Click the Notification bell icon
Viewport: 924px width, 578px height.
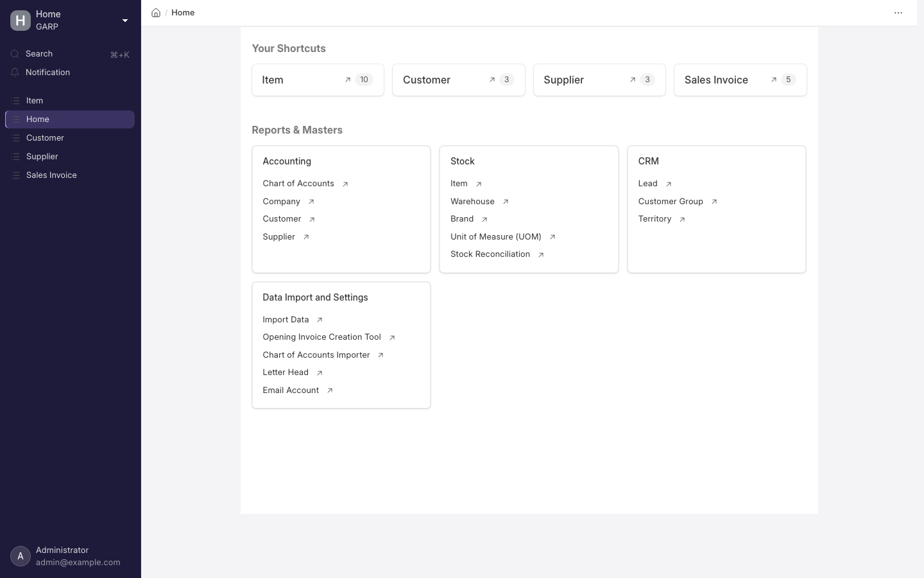coord(15,73)
